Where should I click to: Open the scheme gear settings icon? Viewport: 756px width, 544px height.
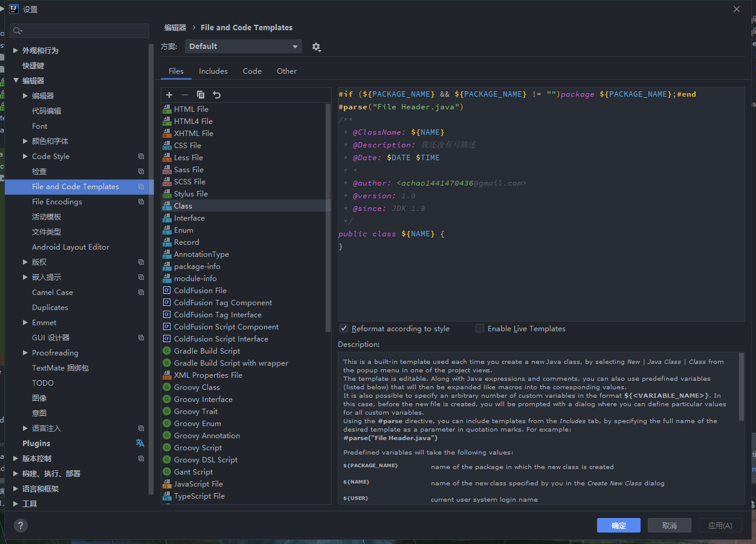316,47
